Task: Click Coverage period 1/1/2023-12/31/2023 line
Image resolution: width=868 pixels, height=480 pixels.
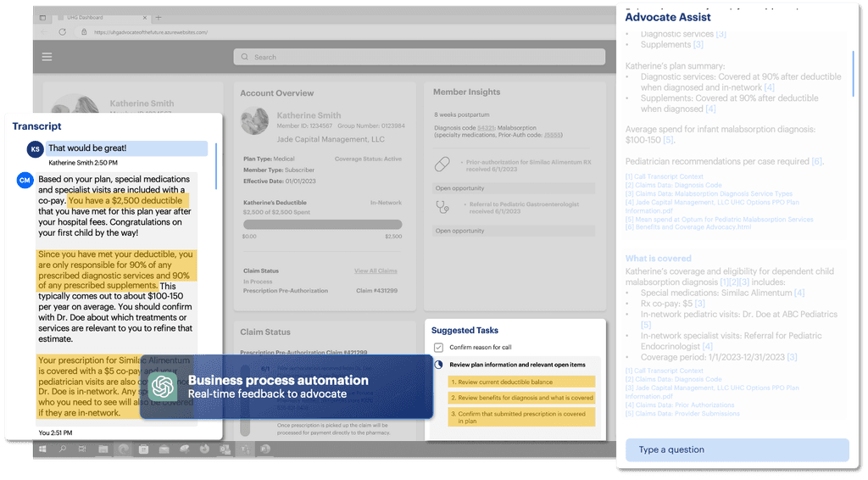Action: click(719, 357)
